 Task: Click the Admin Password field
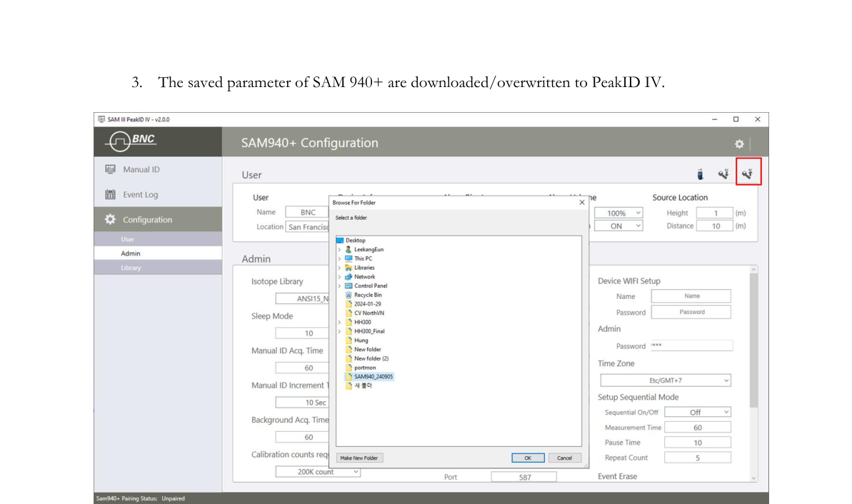point(691,346)
